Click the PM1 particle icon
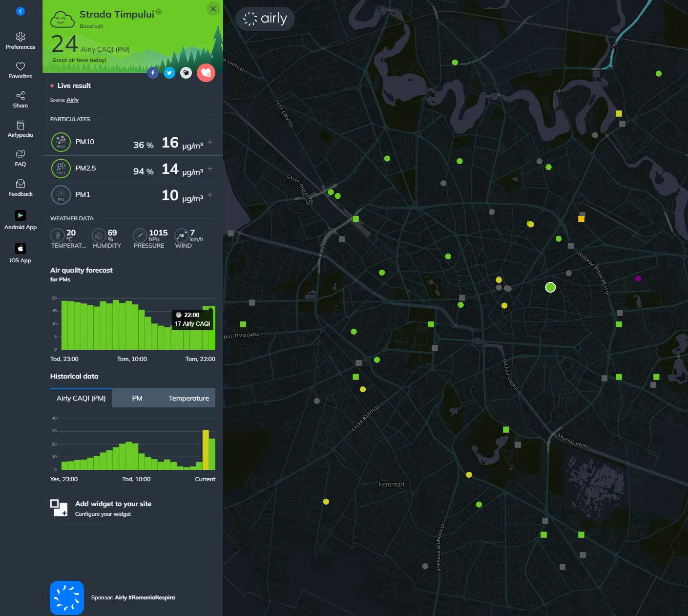This screenshot has height=616, width=688. (x=61, y=195)
